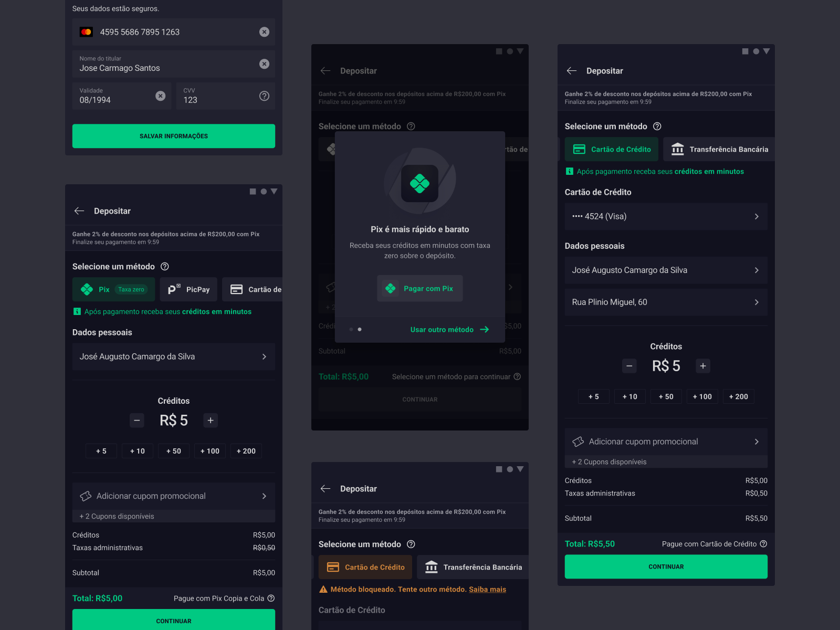Go back in the blocked-method Depositar screen

pyautogui.click(x=325, y=489)
